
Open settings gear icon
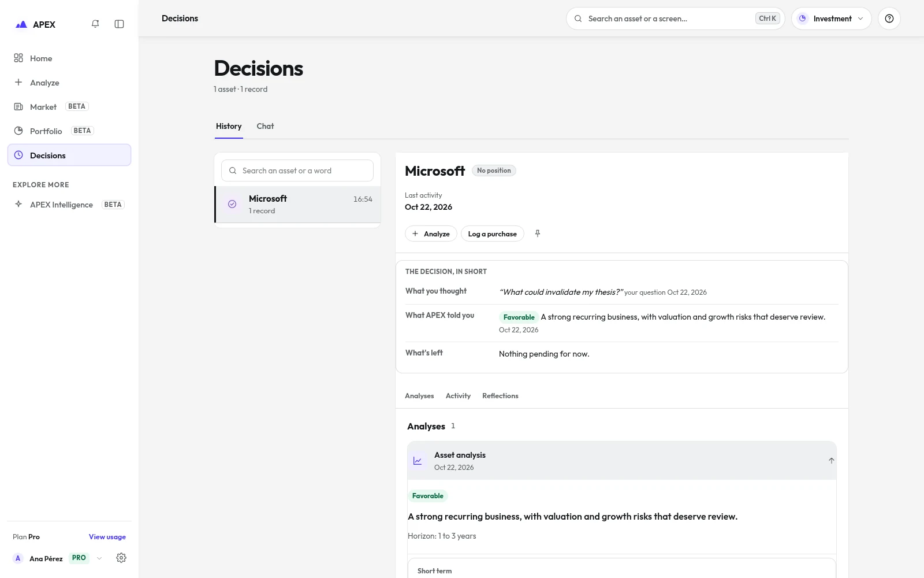click(121, 558)
